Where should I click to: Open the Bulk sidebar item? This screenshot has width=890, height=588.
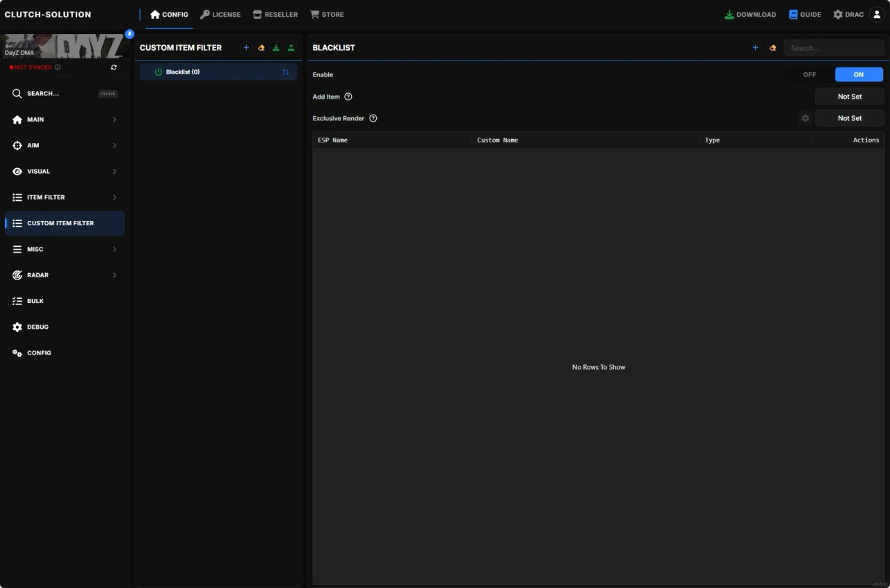click(65, 301)
